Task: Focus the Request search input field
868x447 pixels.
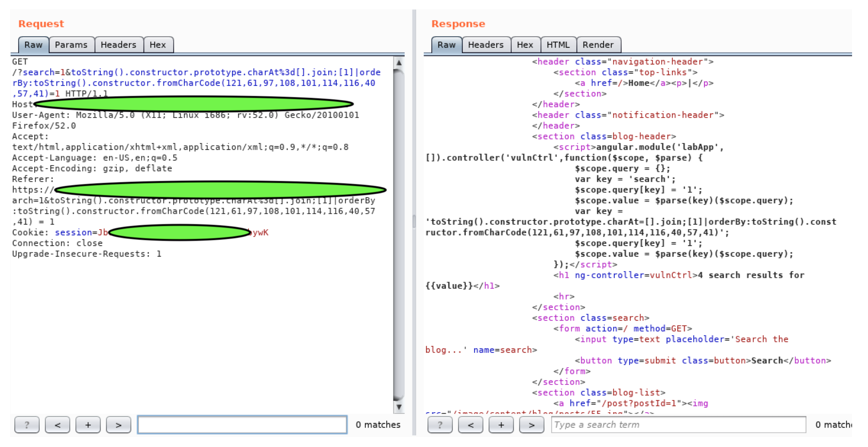Action: pos(242,425)
